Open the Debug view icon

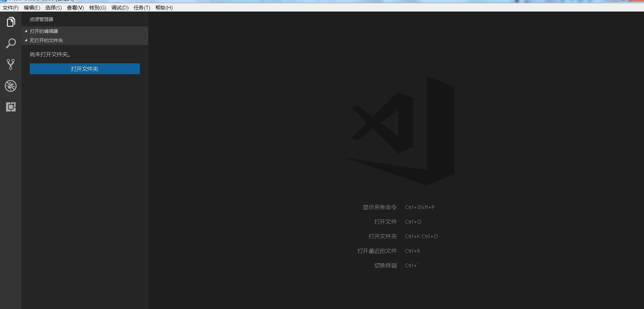11,86
